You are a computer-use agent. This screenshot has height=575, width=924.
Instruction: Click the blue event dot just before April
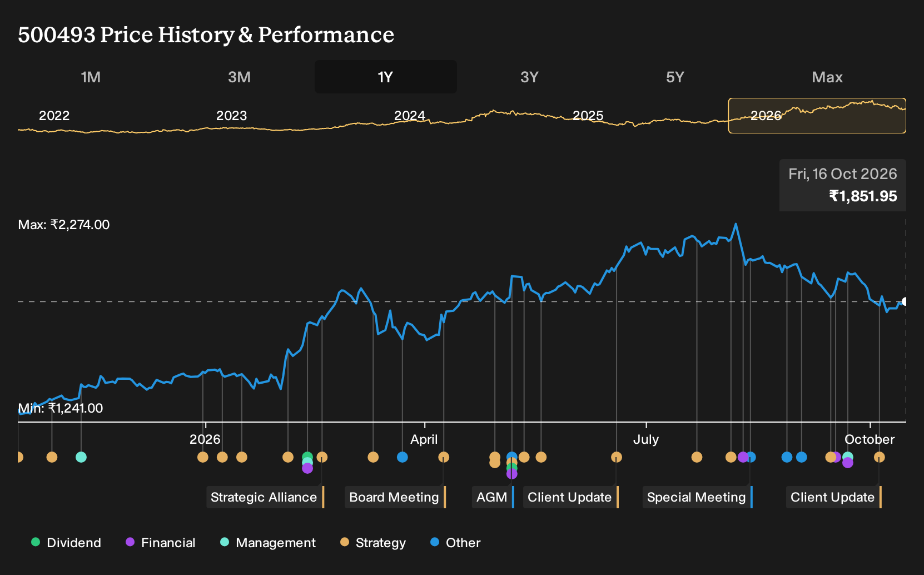pyautogui.click(x=403, y=457)
